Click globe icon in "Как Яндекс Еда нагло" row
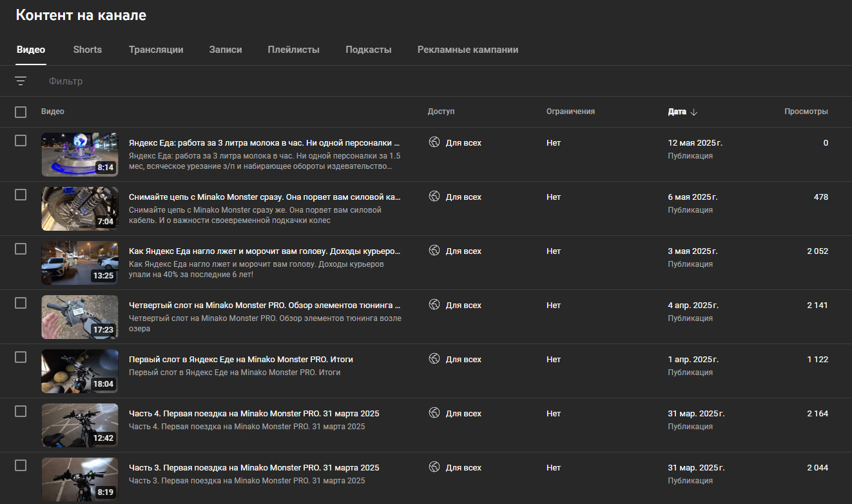This screenshot has height=504, width=852. 434,251
